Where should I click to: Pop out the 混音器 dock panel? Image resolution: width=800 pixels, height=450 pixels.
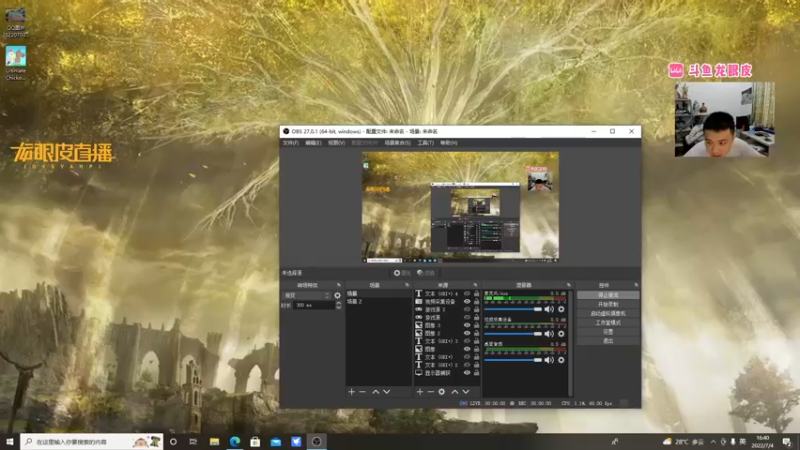[568, 285]
